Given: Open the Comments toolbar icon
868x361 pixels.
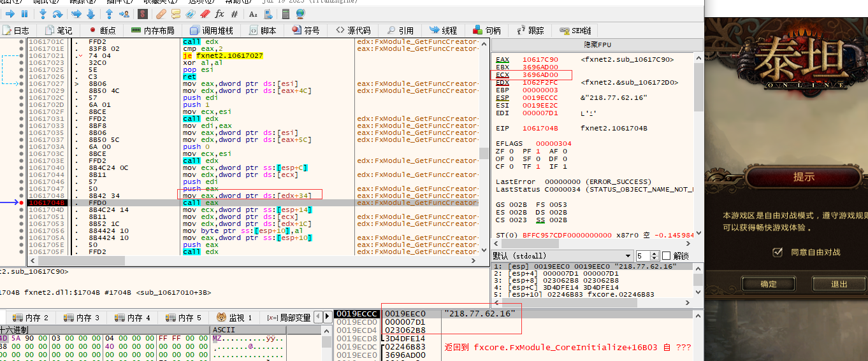Looking at the screenshot, I should [176, 13].
